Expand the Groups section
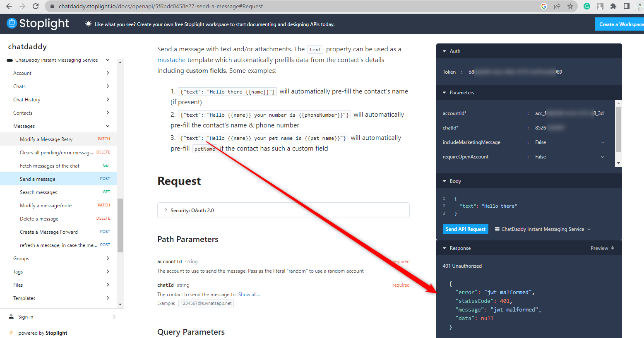 tap(58, 259)
